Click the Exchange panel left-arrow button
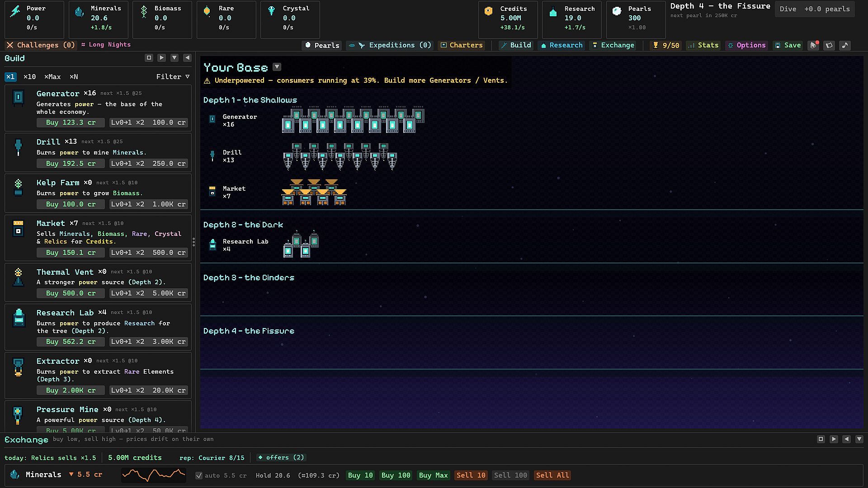This screenshot has width=868, height=488. pyautogui.click(x=846, y=439)
